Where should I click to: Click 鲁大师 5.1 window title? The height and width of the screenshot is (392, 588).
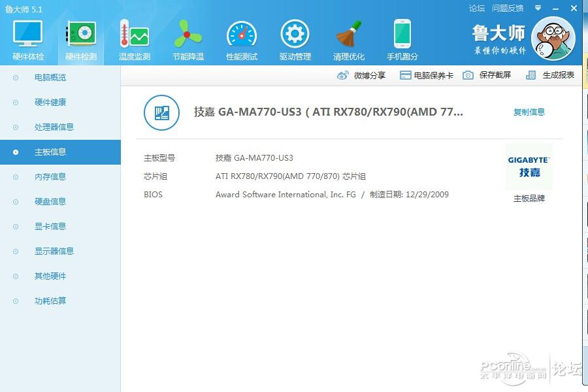pos(24,9)
